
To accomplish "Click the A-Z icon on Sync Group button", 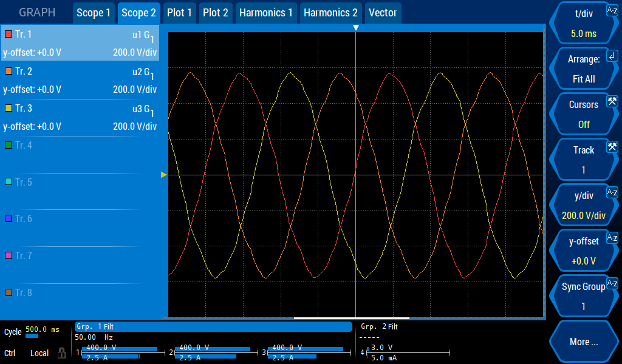I will 612,283.
